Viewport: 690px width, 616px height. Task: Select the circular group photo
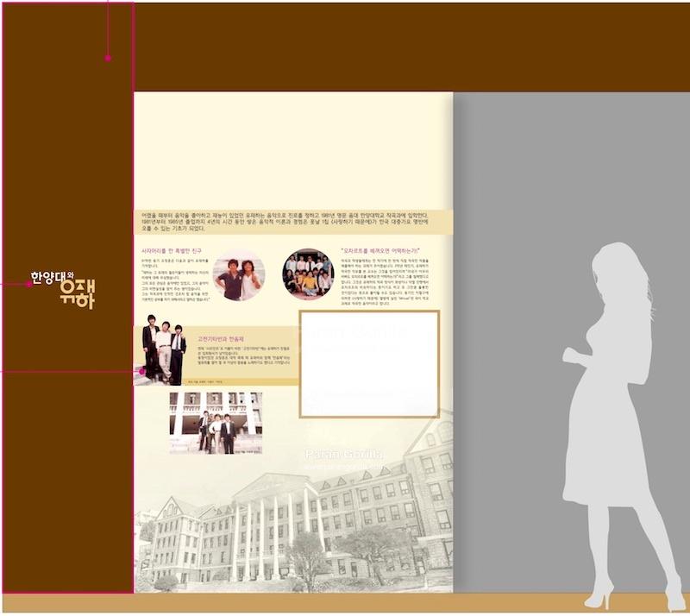308,273
